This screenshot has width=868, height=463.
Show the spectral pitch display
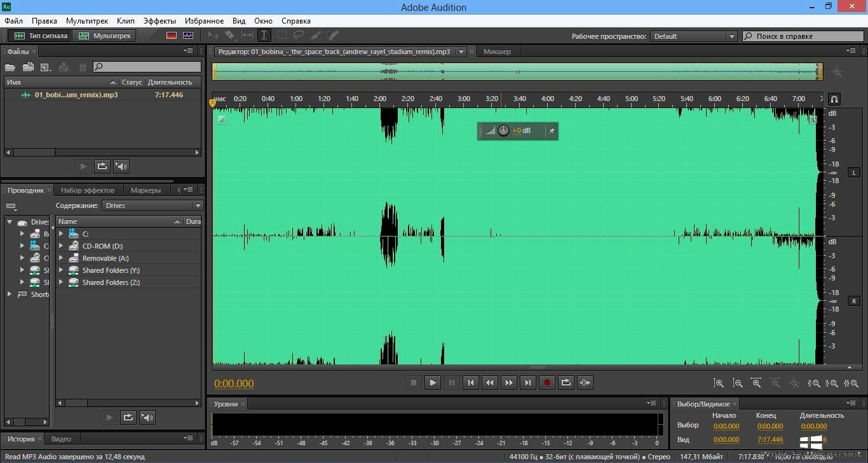tap(188, 36)
